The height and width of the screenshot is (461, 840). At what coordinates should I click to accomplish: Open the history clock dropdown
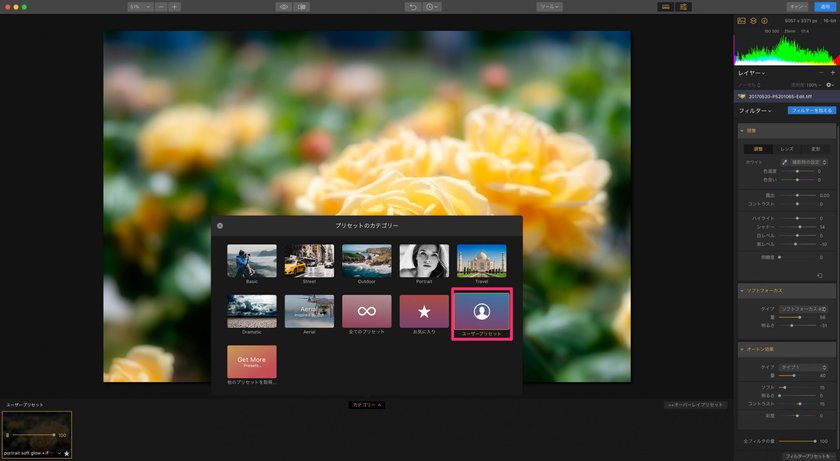coord(431,7)
